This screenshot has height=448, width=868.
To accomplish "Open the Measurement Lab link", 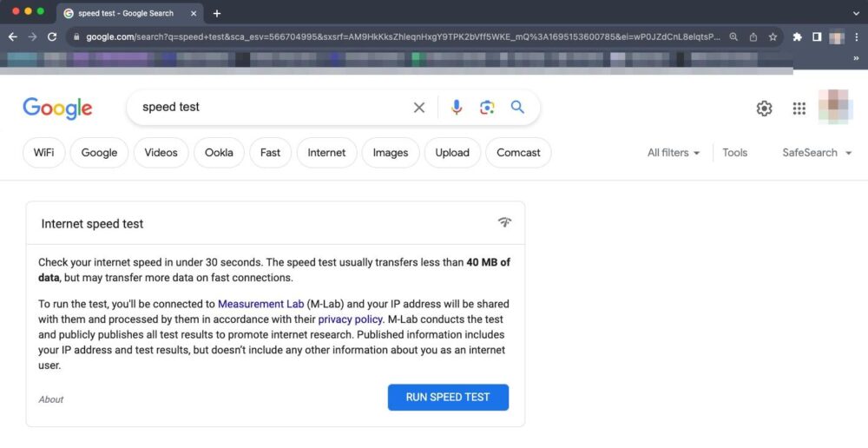I will pyautogui.click(x=260, y=305).
